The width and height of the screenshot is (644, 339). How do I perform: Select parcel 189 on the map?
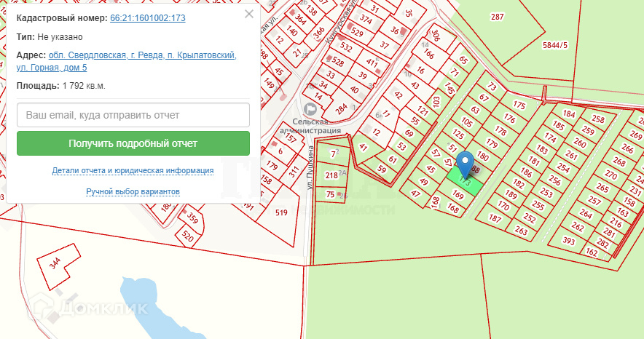coord(511,194)
